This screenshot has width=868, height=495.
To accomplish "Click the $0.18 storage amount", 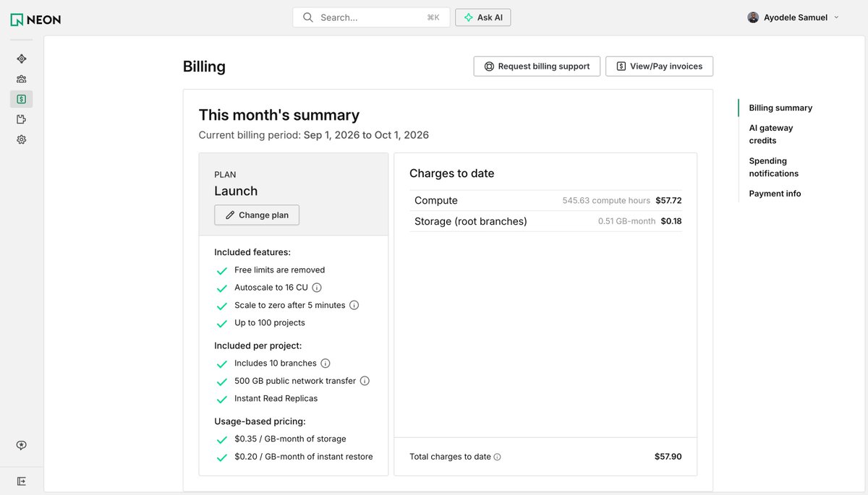I will 671,221.
